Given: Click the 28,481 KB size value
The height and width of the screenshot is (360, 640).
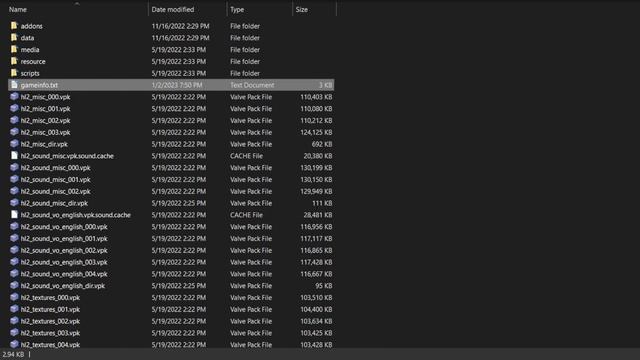Looking at the screenshot, I should click(x=318, y=215).
